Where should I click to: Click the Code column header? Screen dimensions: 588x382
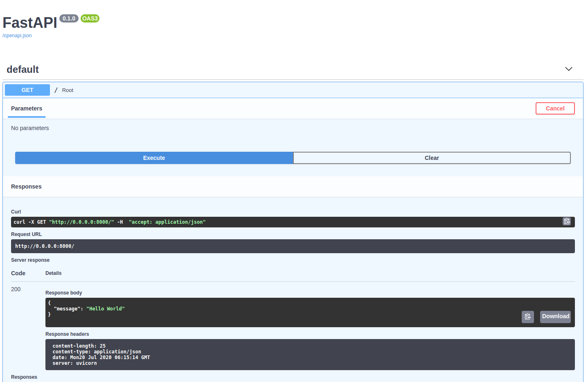(18, 273)
